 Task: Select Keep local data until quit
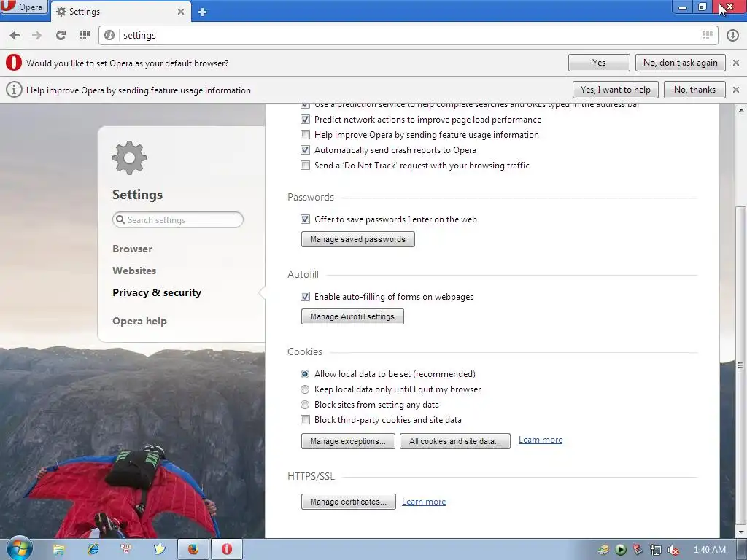(x=305, y=389)
